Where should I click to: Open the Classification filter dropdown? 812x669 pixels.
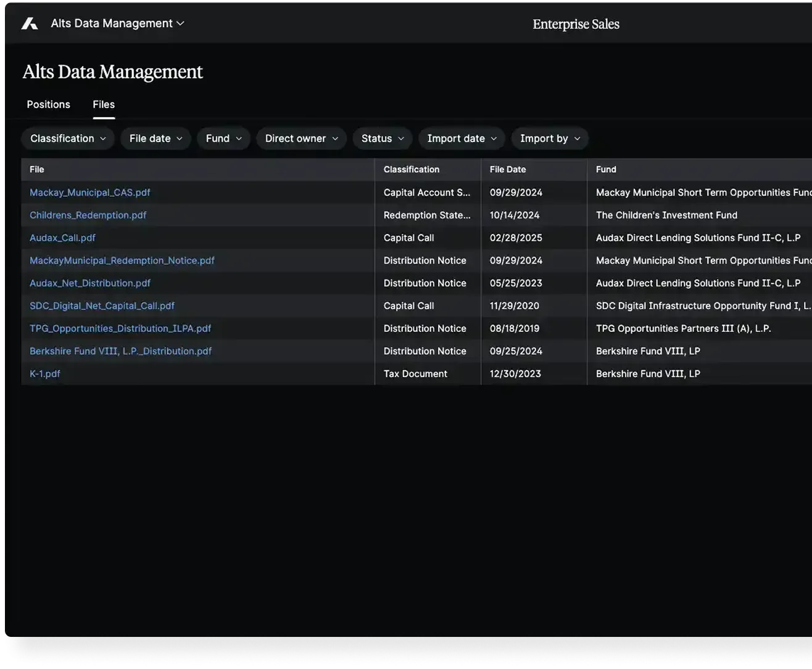(68, 138)
